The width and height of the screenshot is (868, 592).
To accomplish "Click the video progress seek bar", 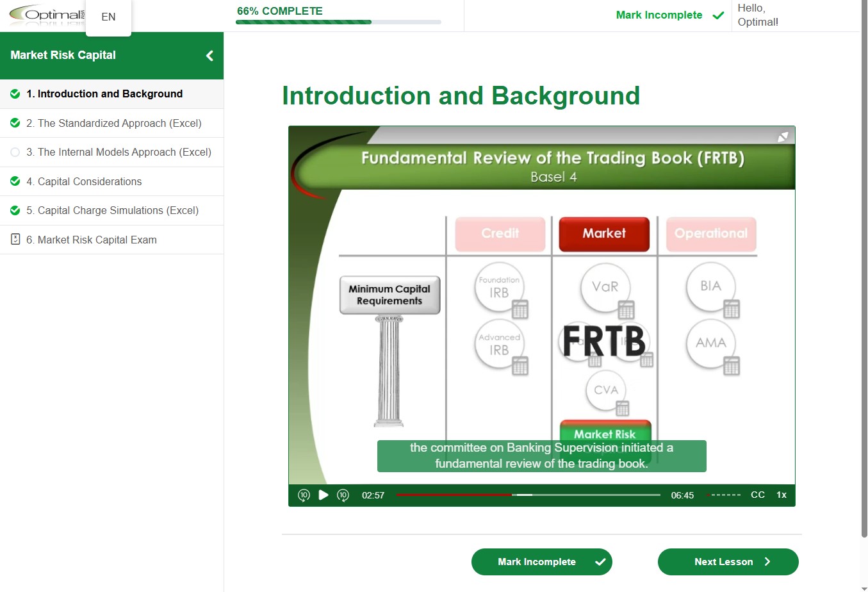I will pos(528,495).
